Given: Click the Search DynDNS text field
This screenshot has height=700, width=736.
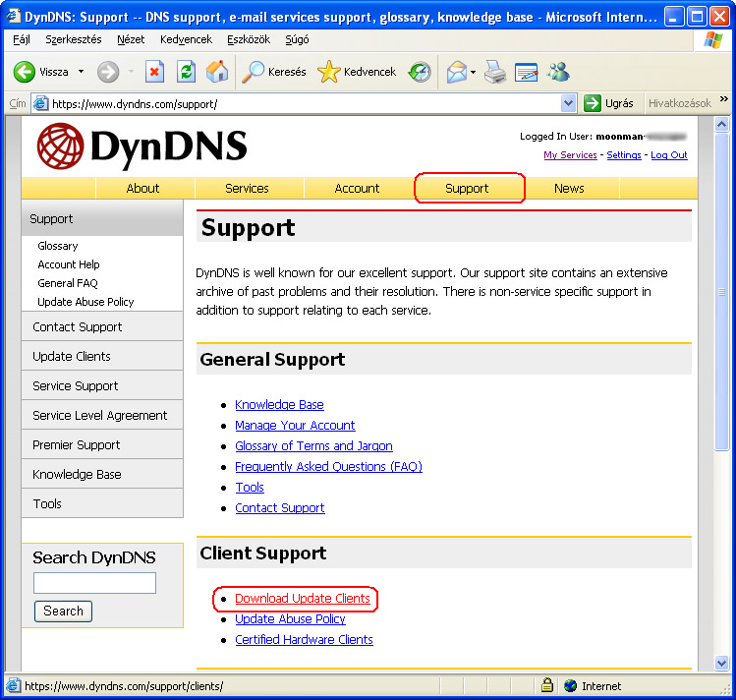Looking at the screenshot, I should 94,583.
